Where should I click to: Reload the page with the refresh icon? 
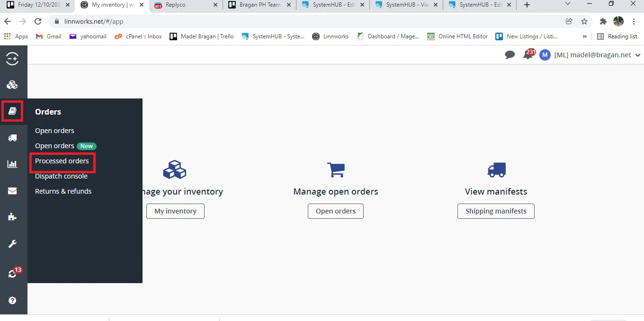coord(38,21)
